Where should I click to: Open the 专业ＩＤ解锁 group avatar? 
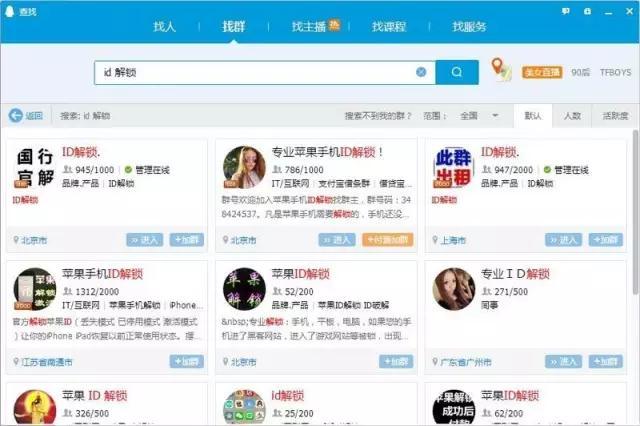453,289
